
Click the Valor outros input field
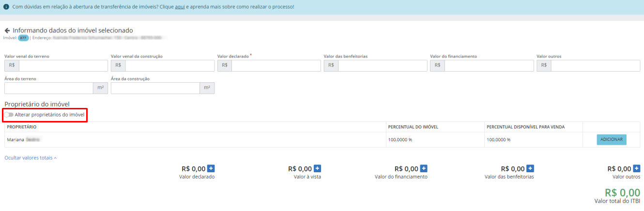[x=595, y=66]
